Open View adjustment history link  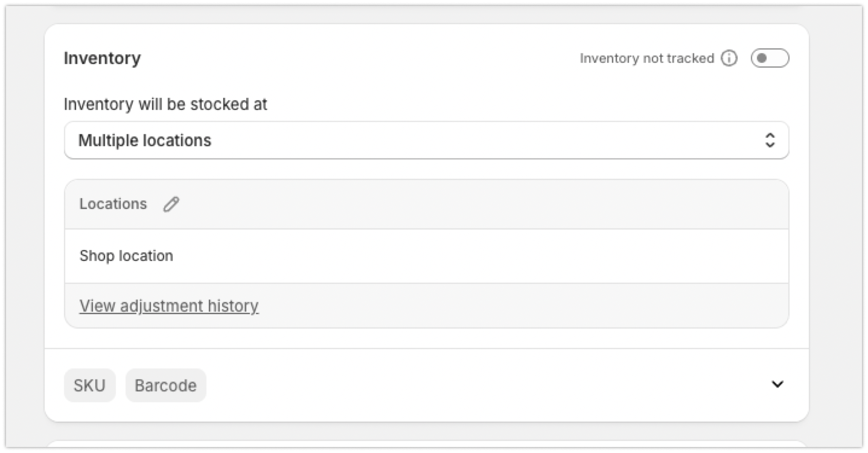[x=169, y=306]
